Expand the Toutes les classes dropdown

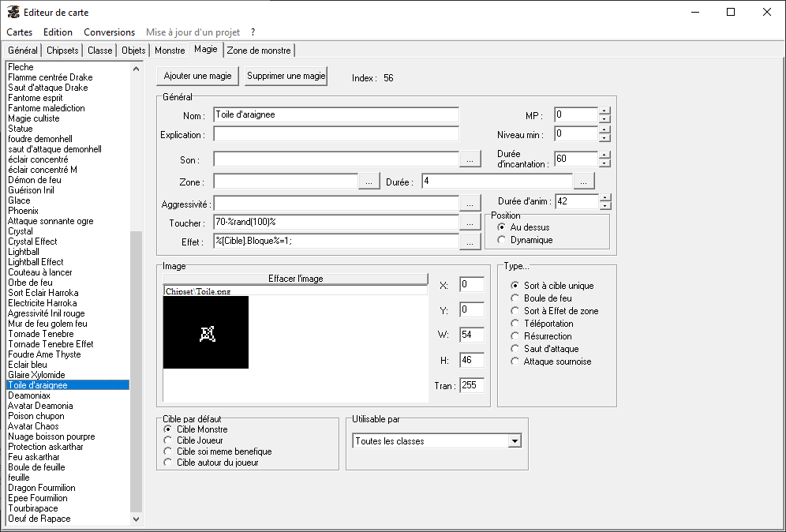515,441
